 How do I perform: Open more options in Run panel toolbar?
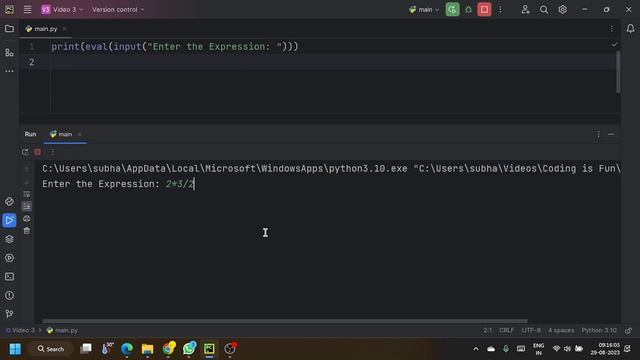(x=52, y=152)
